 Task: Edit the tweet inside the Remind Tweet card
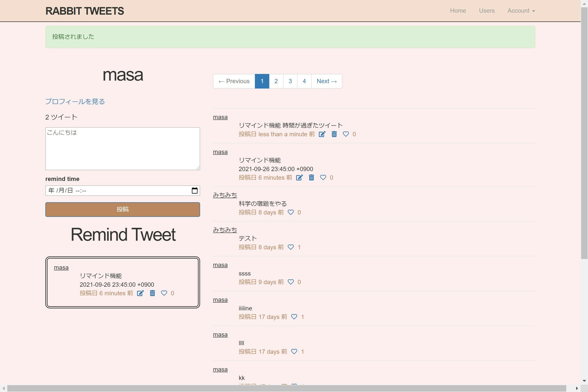(x=140, y=293)
